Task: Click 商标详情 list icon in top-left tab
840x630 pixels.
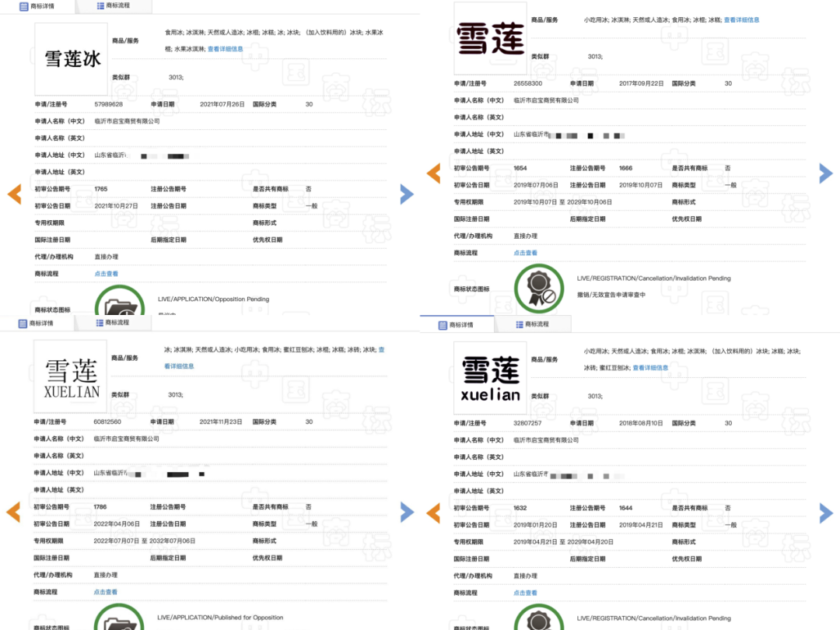Action: (23, 7)
